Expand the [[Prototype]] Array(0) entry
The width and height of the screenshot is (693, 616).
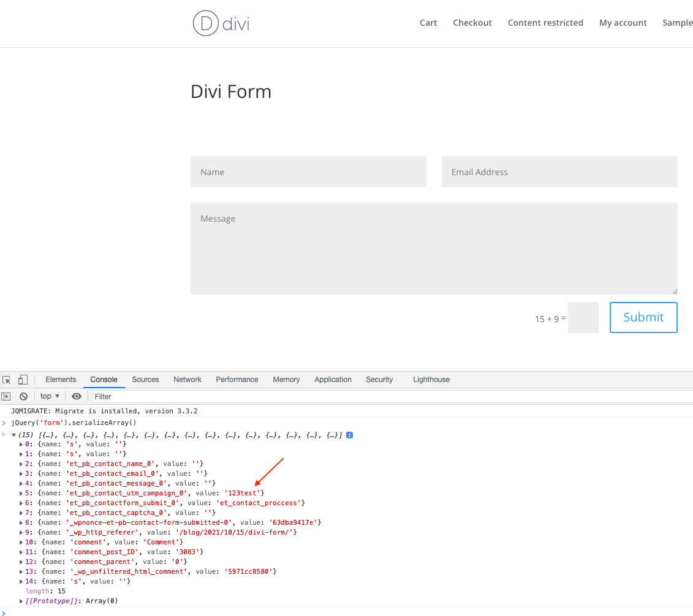22,601
